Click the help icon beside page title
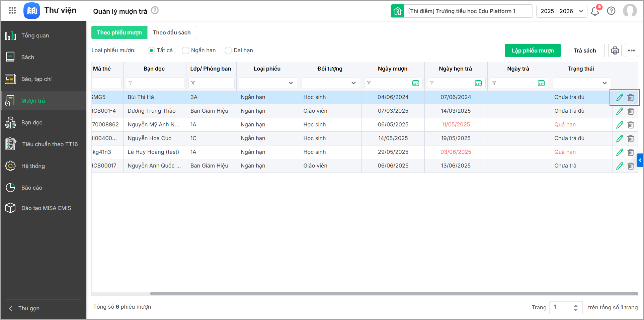Image resolution: width=644 pixels, height=320 pixels. [x=155, y=10]
